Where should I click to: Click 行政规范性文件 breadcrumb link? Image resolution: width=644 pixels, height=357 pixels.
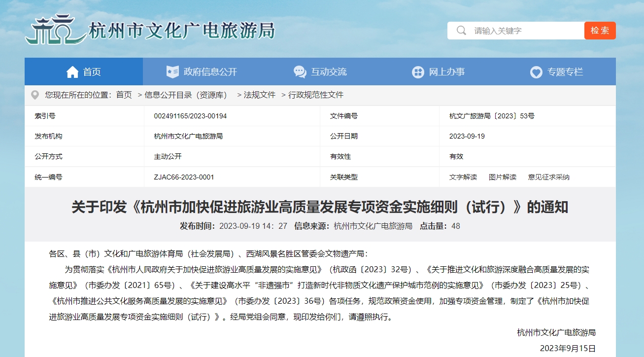tap(315, 95)
